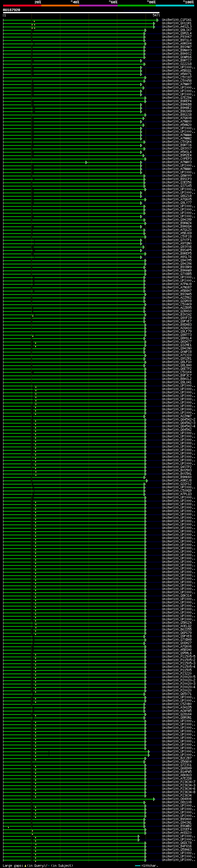Screen dimensions: 197x868
Task: Select hit label UniRef100_A7NWV7
Action: (177, 84)
